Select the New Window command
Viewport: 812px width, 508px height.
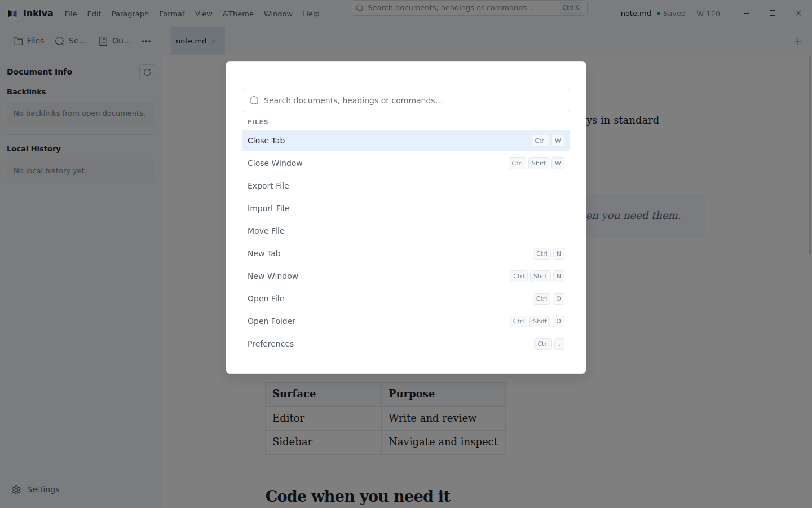pyautogui.click(x=406, y=276)
